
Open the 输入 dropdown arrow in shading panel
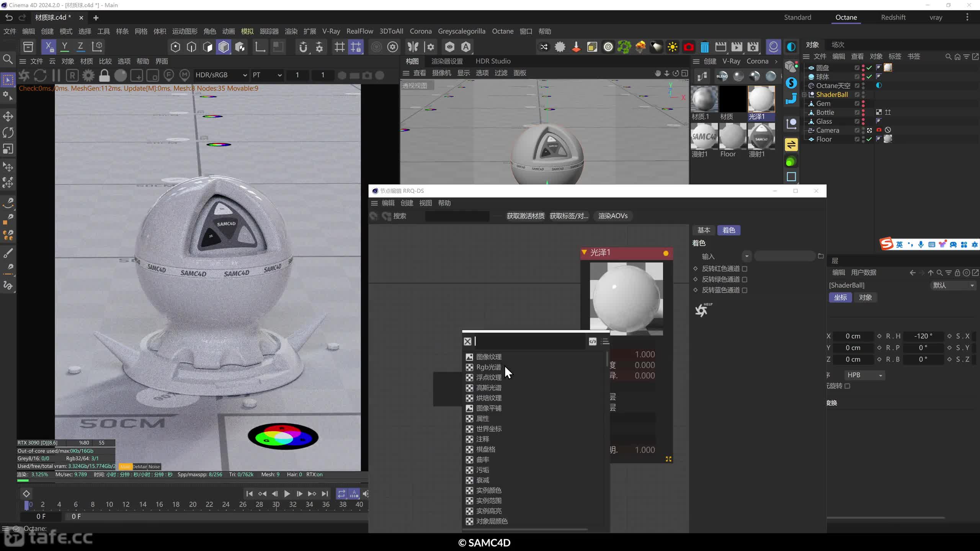(x=746, y=256)
